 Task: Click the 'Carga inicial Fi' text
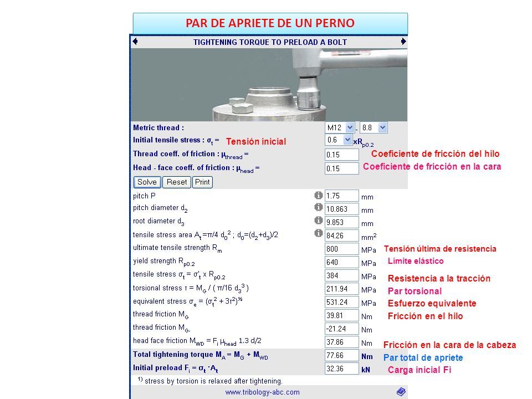coord(420,370)
